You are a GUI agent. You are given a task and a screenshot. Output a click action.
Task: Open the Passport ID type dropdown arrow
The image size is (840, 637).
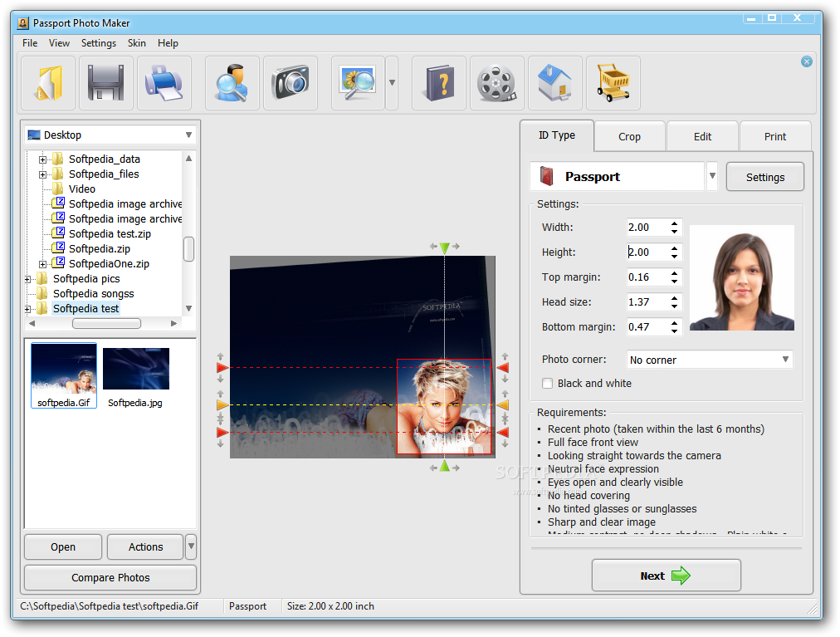[x=712, y=176]
